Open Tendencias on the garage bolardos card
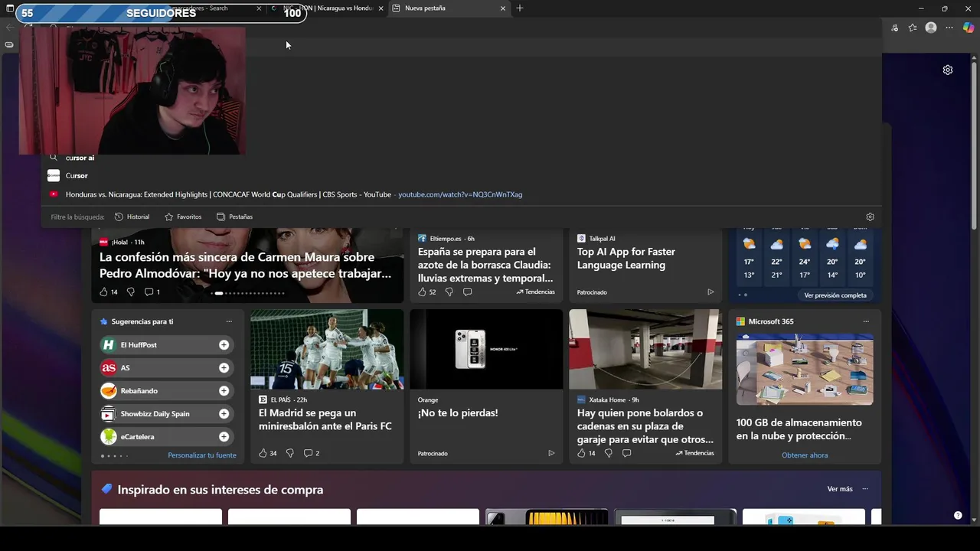 point(694,453)
